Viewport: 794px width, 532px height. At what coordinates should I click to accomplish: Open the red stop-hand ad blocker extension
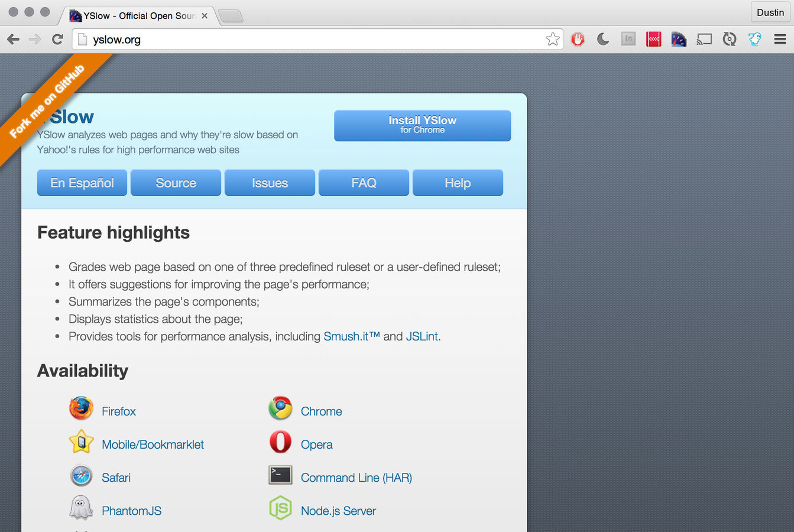578,40
